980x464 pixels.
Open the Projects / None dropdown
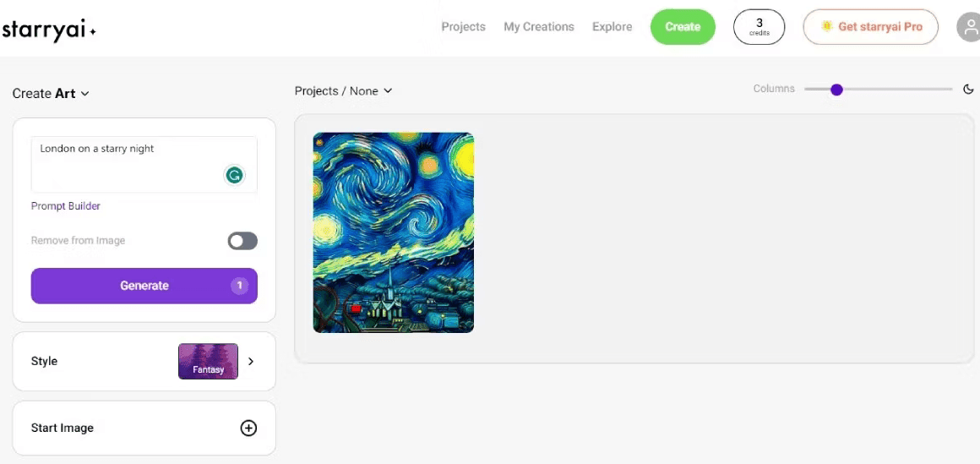point(343,90)
